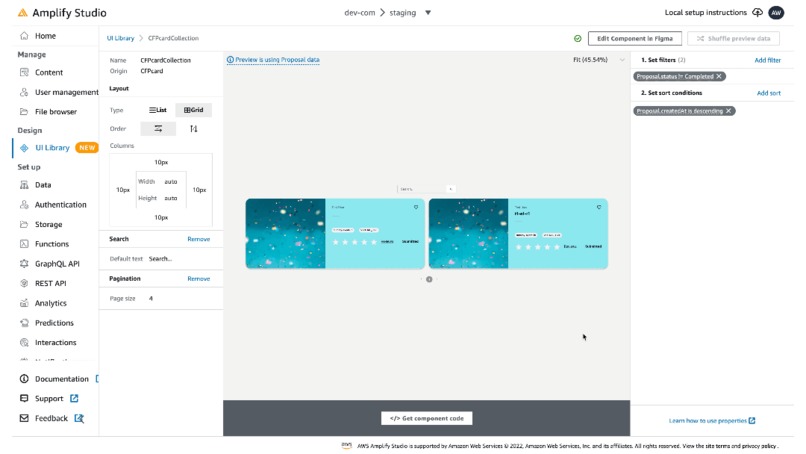Click Shuffle preview data button

733,39
